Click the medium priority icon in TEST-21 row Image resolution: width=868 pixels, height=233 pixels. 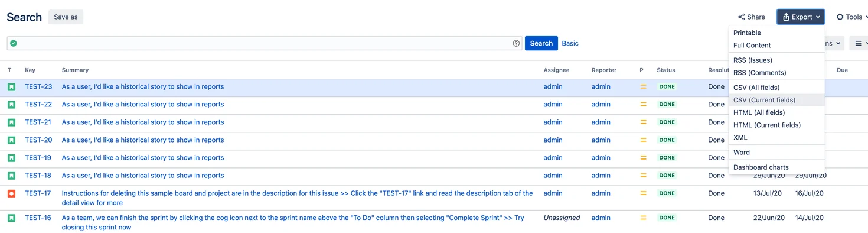tap(644, 122)
